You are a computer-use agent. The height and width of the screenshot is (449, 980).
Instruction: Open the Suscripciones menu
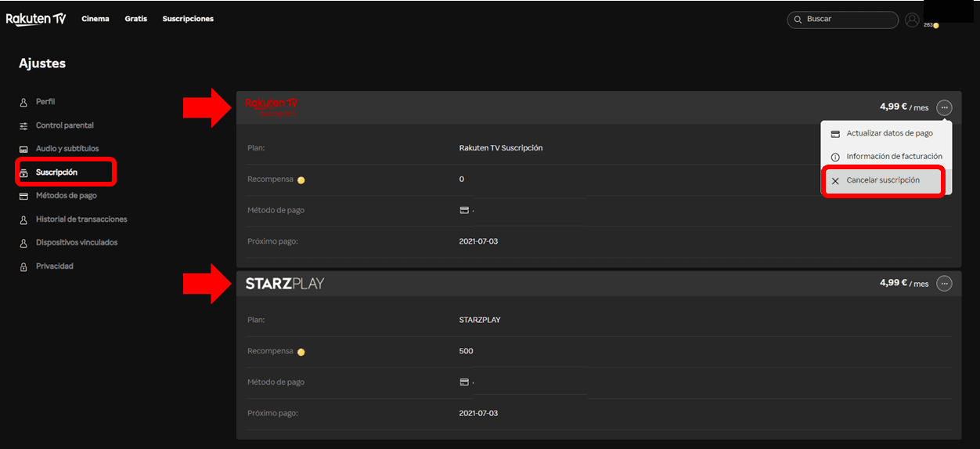[x=188, y=19]
